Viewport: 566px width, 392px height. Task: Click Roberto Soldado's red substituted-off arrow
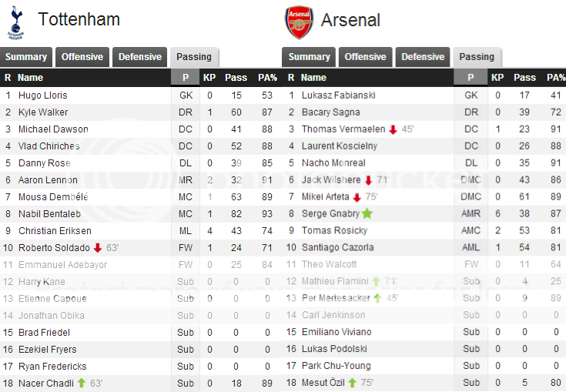tap(98, 248)
